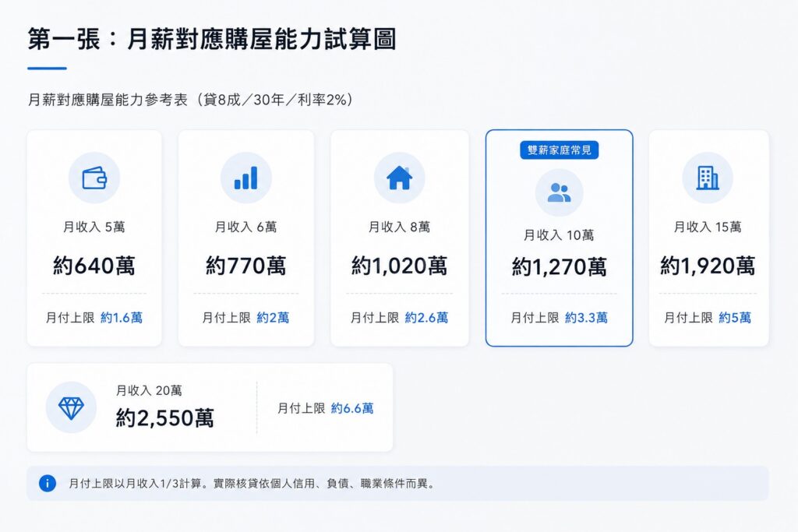Click the 約1,020萬 amount
Image resolution: width=798 pixels, height=532 pixels.
point(400,266)
